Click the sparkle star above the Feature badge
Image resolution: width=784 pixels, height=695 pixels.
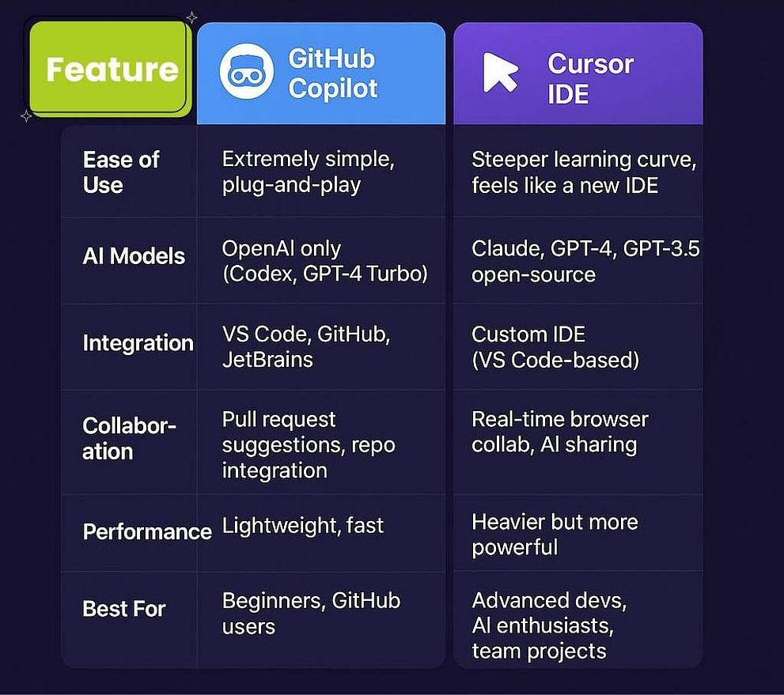coord(191,17)
